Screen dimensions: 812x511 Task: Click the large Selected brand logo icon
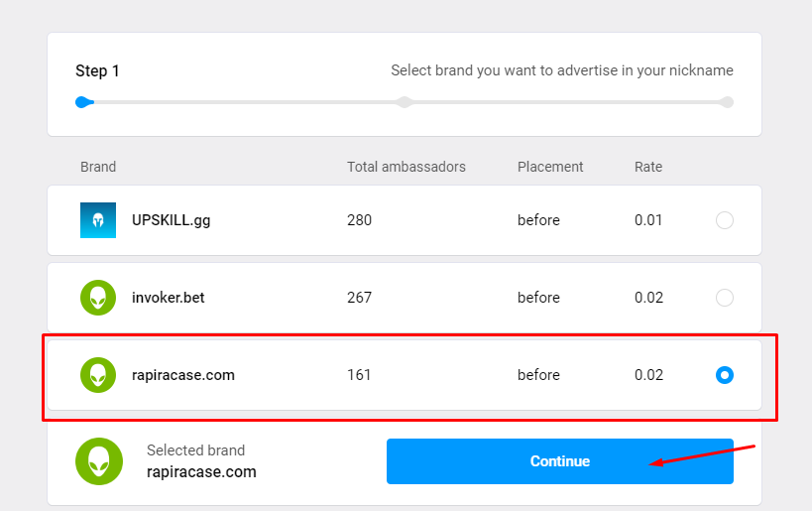click(x=99, y=461)
